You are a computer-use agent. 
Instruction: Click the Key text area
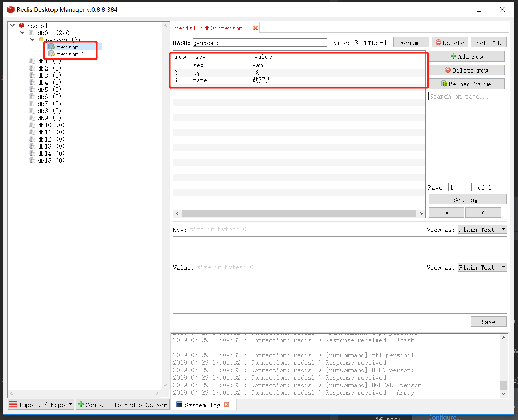340,248
